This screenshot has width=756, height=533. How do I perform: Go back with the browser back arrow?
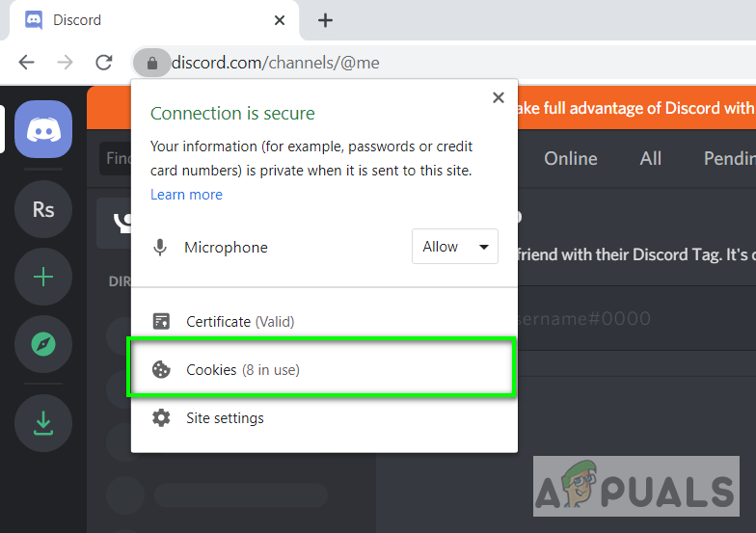click(27, 62)
